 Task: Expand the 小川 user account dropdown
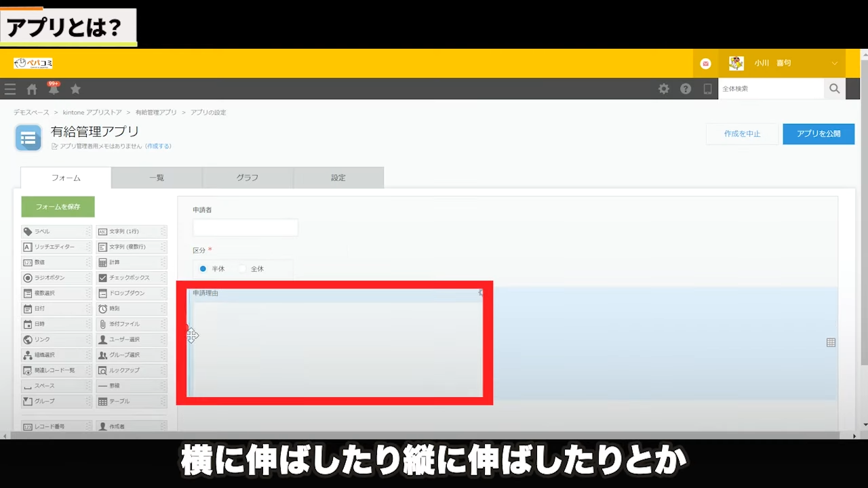(834, 63)
